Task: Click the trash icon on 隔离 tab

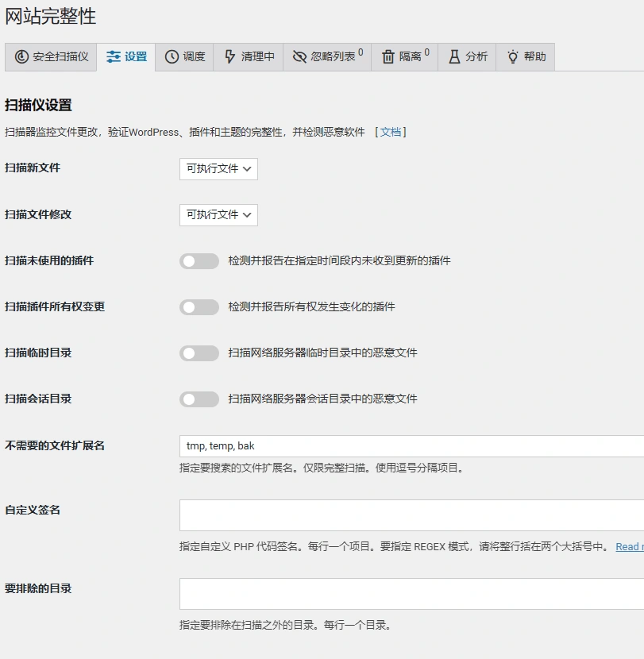Action: pos(388,56)
